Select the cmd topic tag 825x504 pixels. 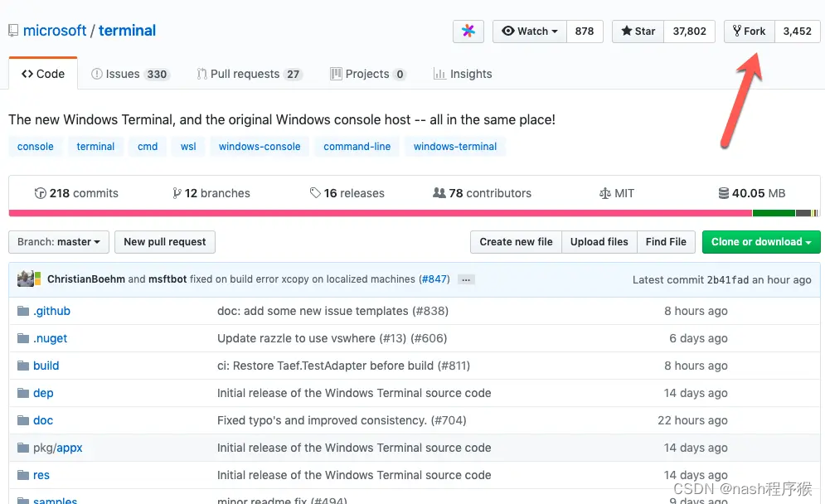coord(148,146)
